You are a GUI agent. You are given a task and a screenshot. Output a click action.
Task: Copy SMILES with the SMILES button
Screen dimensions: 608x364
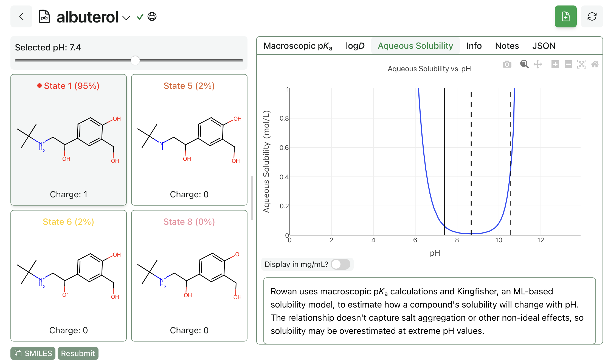pyautogui.click(x=33, y=353)
